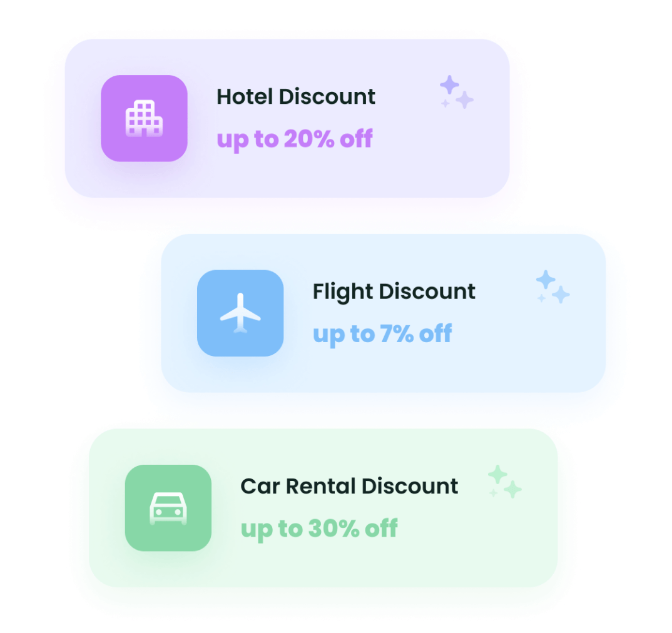
Task: Click the blue airplane icon
Action: pyautogui.click(x=240, y=313)
